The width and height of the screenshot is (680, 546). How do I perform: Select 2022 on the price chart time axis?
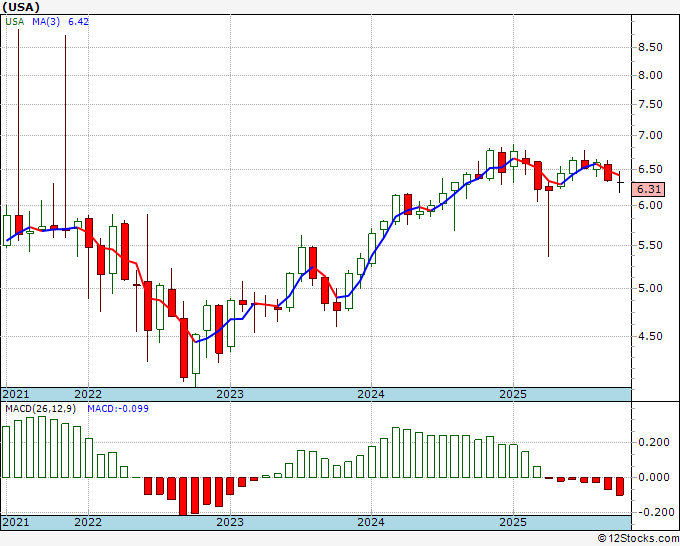(x=88, y=394)
